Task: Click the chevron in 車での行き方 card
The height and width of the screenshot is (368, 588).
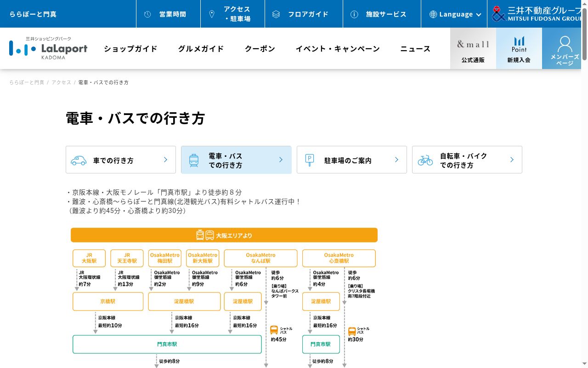Action: point(166,160)
